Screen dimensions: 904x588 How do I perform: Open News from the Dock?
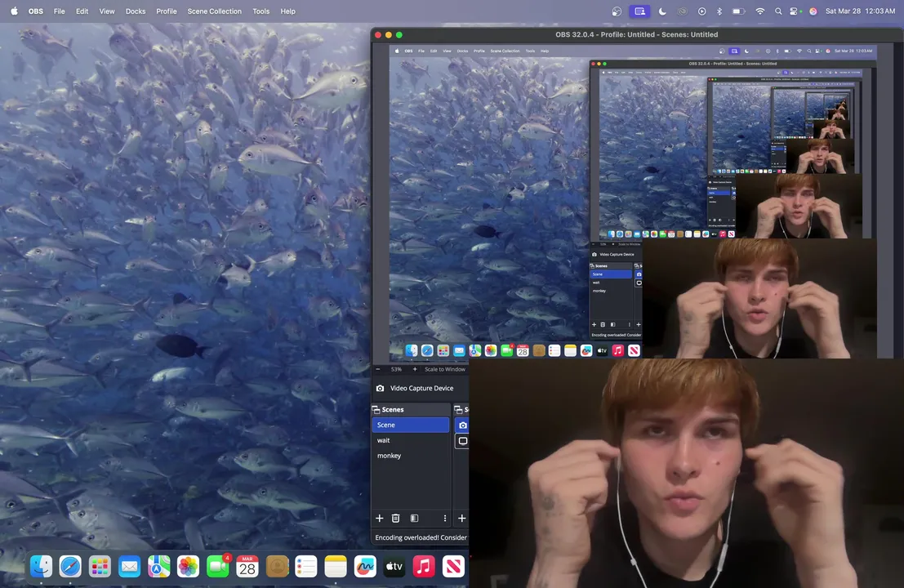(453, 567)
